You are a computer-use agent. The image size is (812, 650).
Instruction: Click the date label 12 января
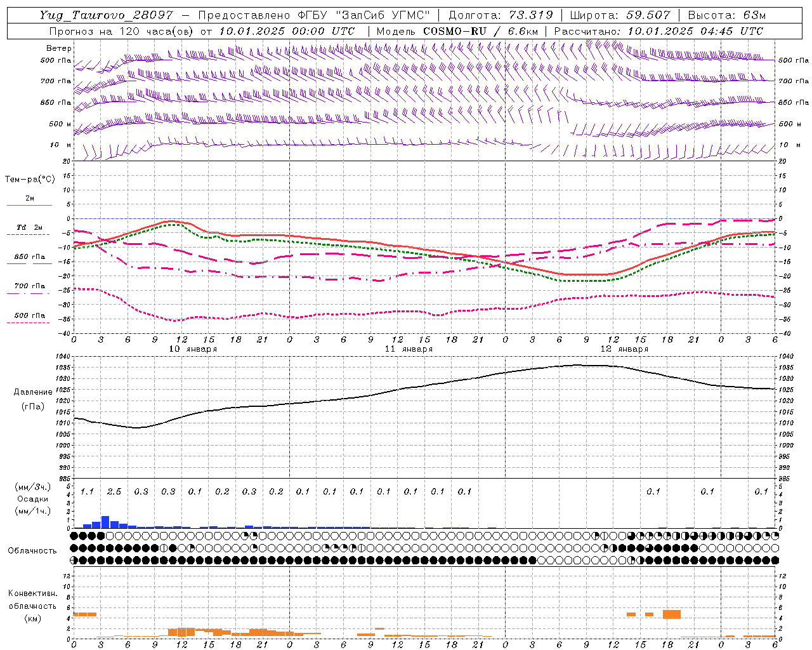pos(624,349)
